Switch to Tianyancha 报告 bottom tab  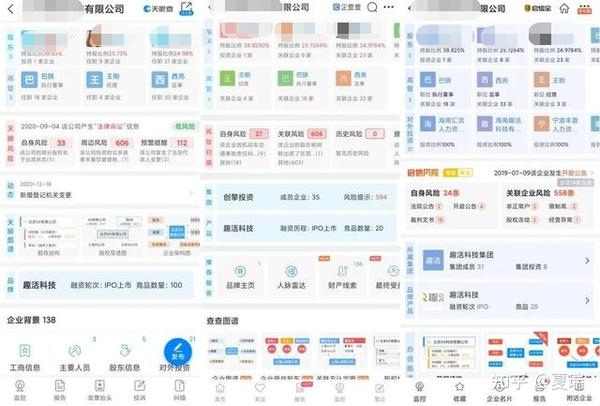(60, 390)
